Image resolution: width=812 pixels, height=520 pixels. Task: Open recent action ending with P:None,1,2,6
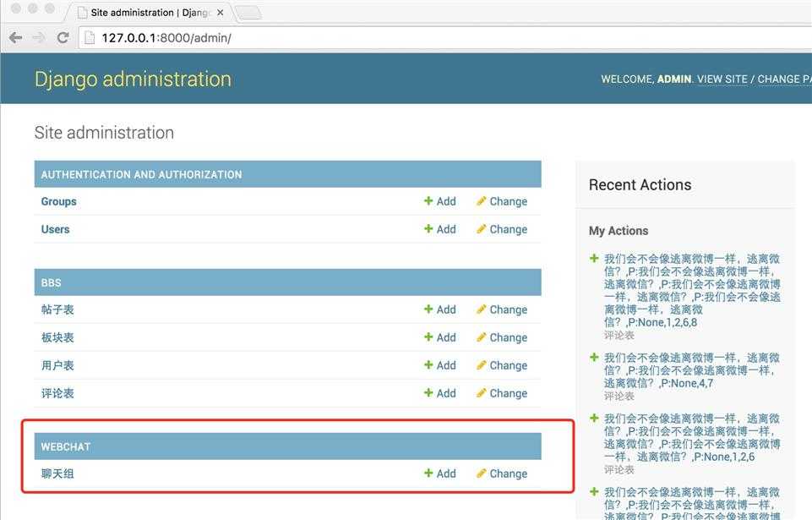692,438
